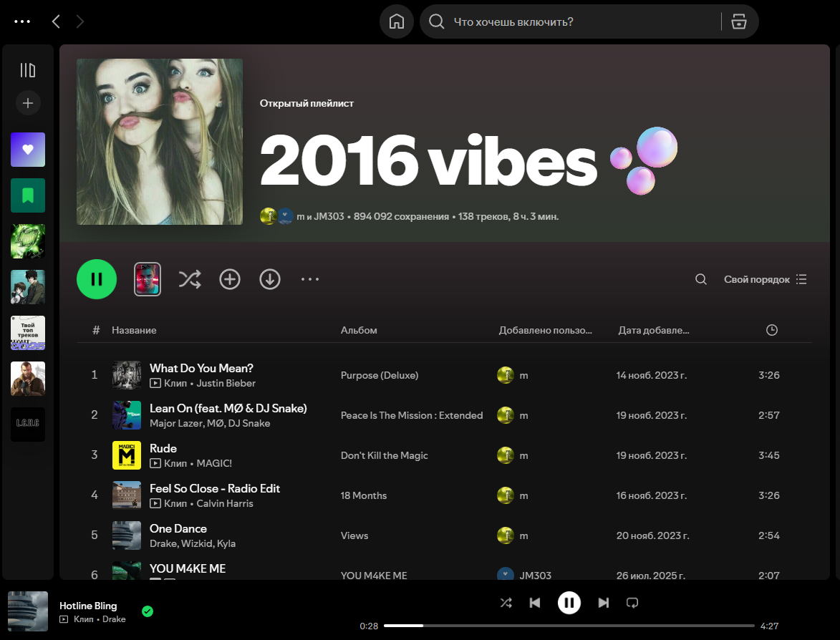Open the green bookmark Your Episodes tile
The image size is (840, 640).
coord(28,195)
